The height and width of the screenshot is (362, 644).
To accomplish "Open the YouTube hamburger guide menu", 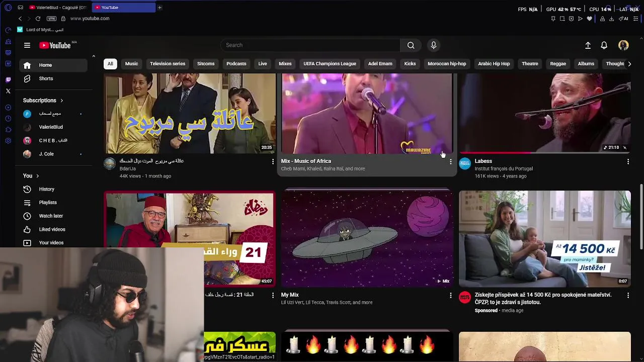I will tap(27, 45).
